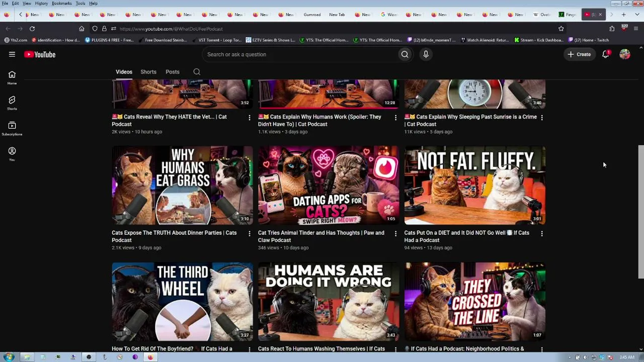644x362 pixels.
Task: Open options for Cats Reveal HATE the Vet video
Action: tap(249, 117)
